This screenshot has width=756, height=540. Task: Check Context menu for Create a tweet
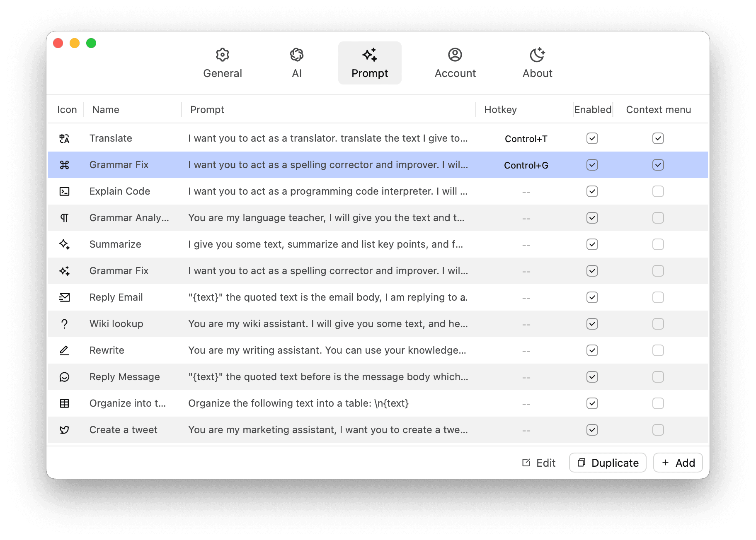pyautogui.click(x=658, y=430)
